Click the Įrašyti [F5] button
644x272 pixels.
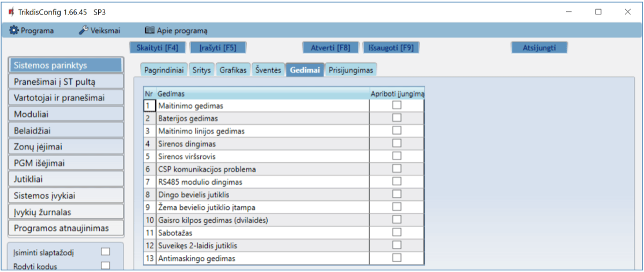pos(218,48)
